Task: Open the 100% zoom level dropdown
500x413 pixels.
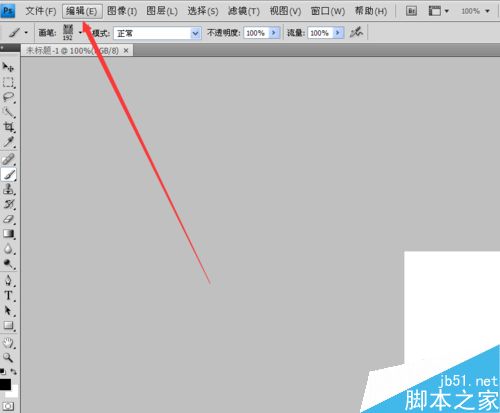Action: (x=475, y=11)
